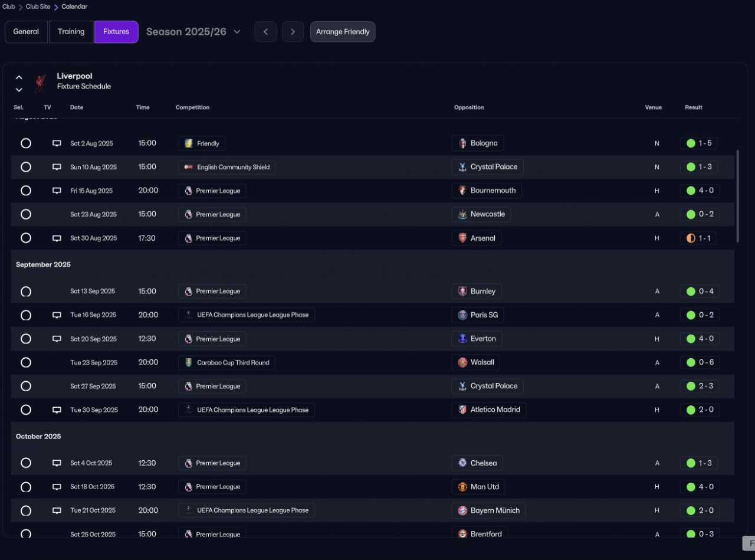Select the Fixtures tab
Screen dimensions: 755x560
[x=116, y=32]
